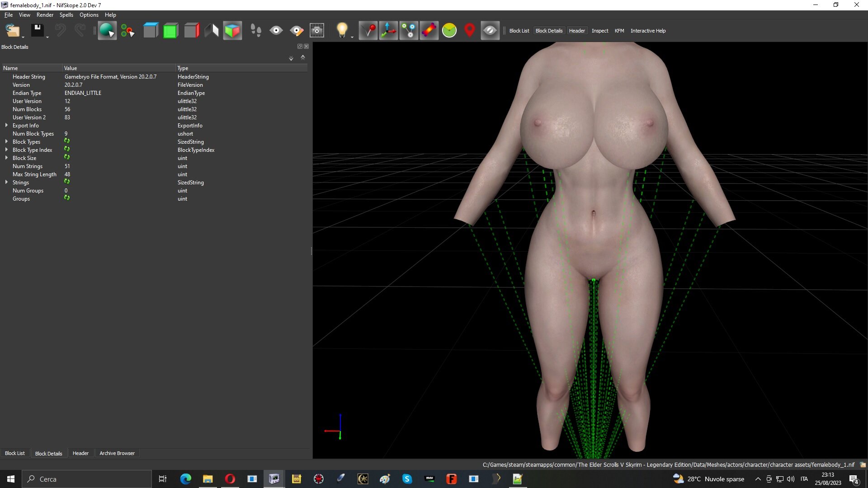Switch to top view cube icon
Viewport: 868px width, 488px height.
point(151,31)
